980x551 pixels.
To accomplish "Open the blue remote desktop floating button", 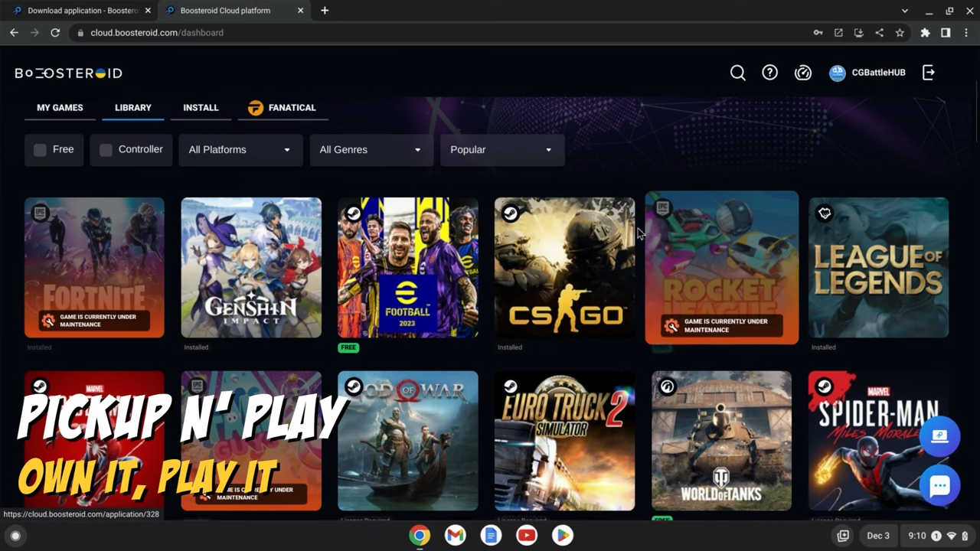I will coord(939,436).
